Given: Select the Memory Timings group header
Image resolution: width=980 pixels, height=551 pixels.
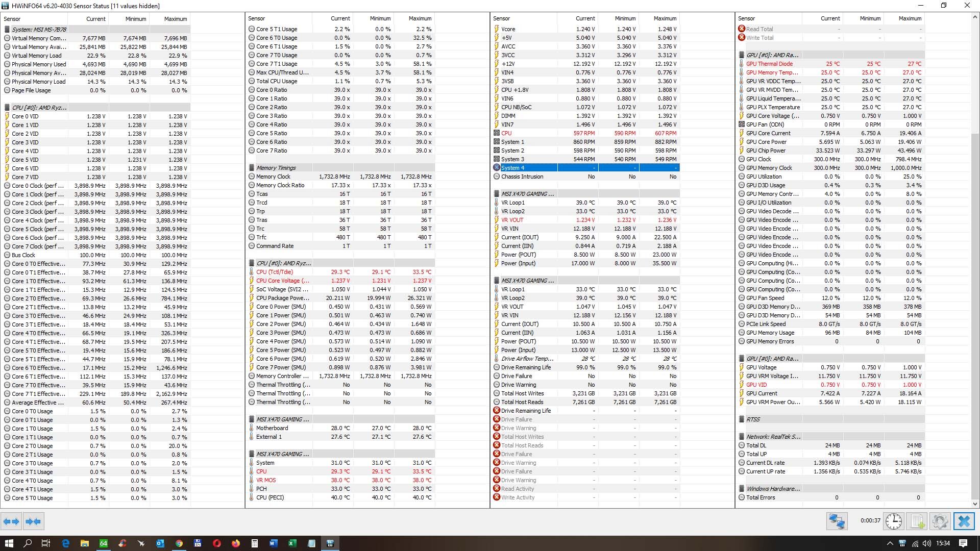Looking at the screenshot, I should [x=341, y=168].
